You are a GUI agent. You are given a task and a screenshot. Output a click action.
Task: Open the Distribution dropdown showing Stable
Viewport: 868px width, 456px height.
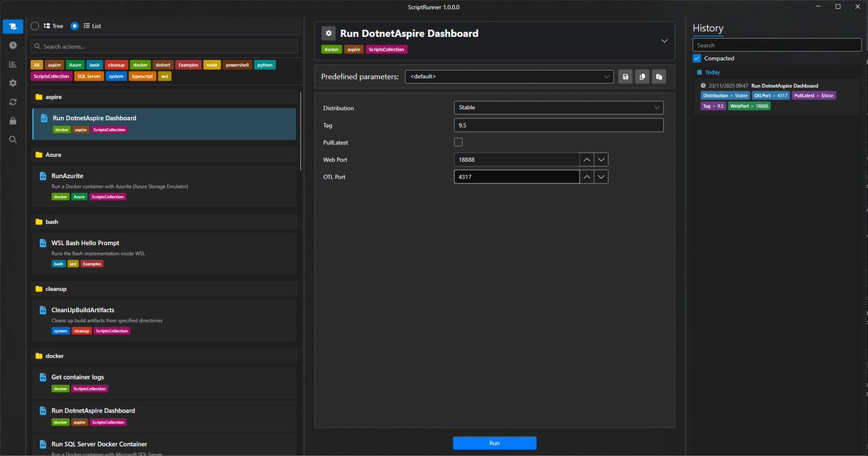(x=558, y=108)
